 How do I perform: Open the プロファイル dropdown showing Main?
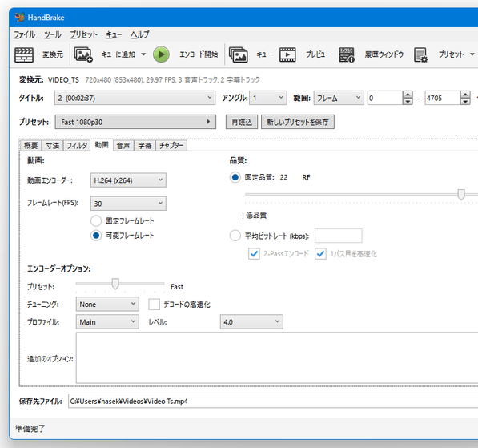(x=107, y=322)
